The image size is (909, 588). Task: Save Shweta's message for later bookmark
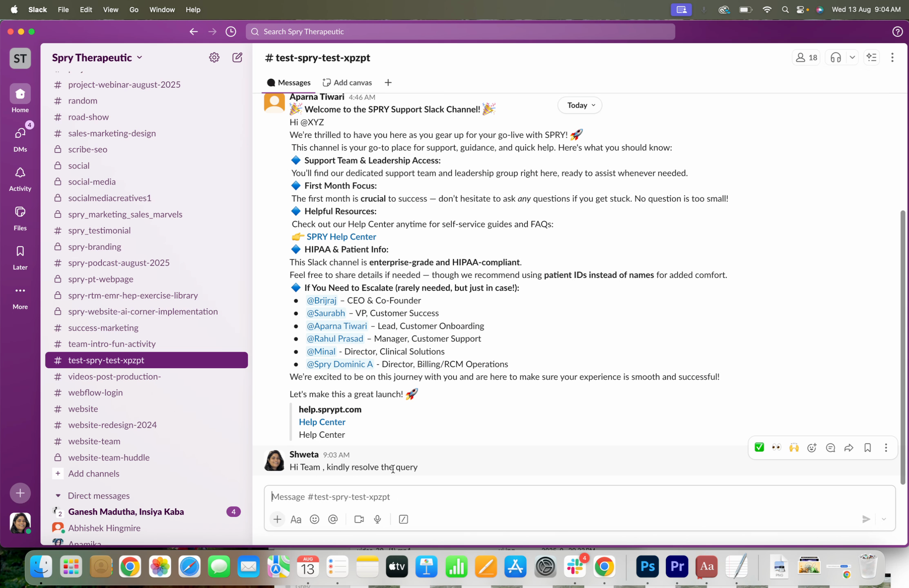tap(867, 448)
